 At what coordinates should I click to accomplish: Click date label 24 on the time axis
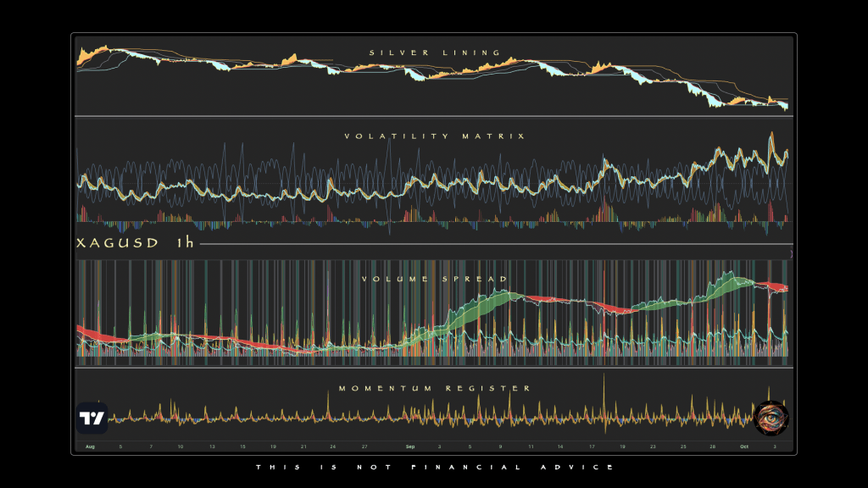pyautogui.click(x=333, y=446)
